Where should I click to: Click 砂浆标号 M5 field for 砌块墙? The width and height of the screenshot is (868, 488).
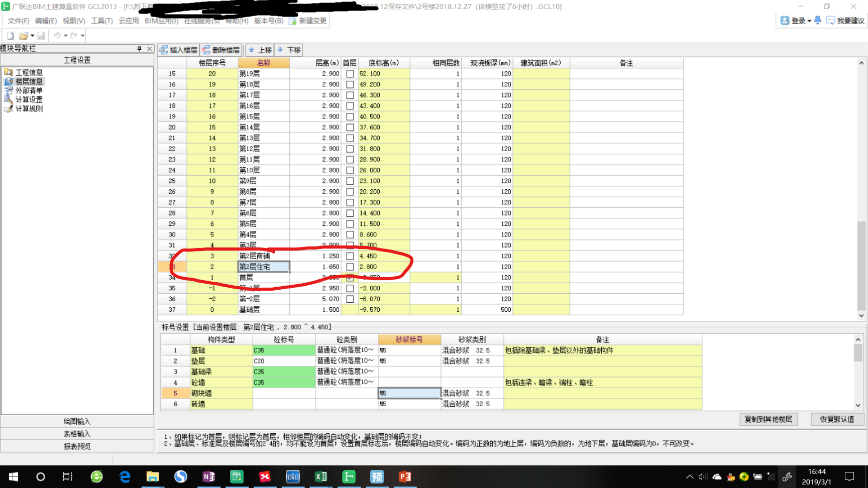click(409, 393)
